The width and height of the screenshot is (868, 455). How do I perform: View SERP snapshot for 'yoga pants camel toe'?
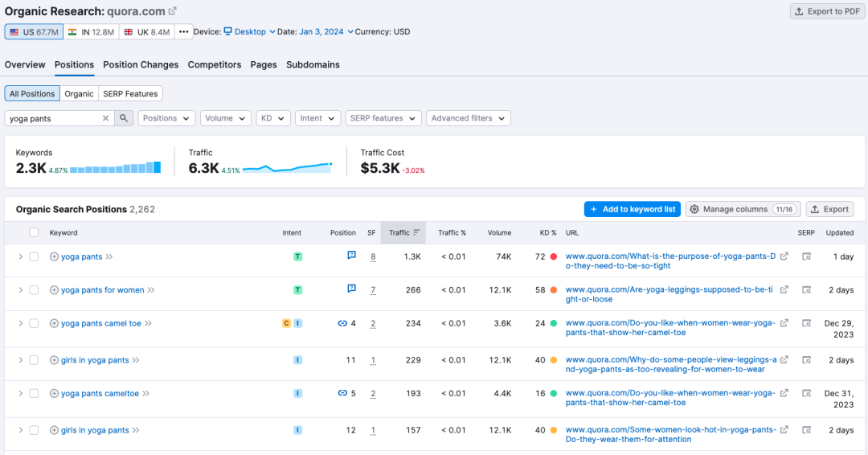(807, 323)
